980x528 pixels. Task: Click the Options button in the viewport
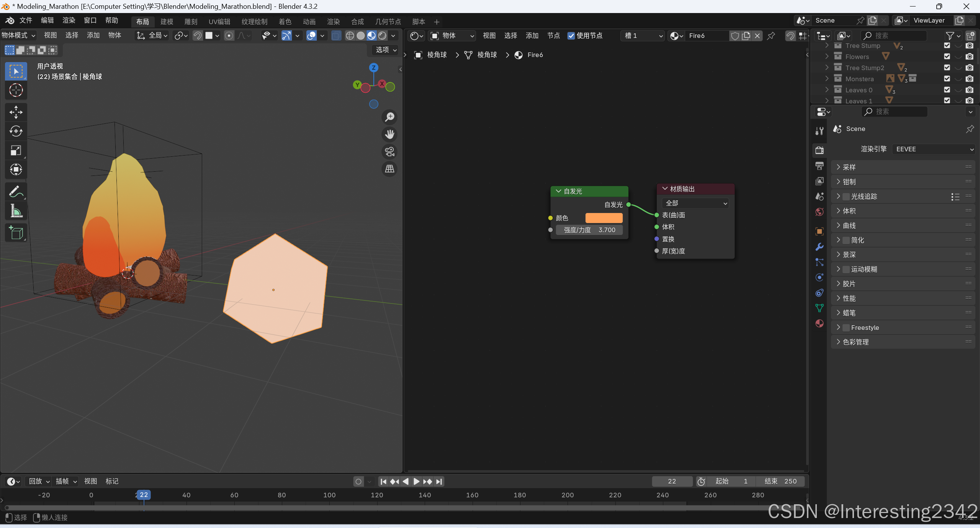tap(386, 50)
